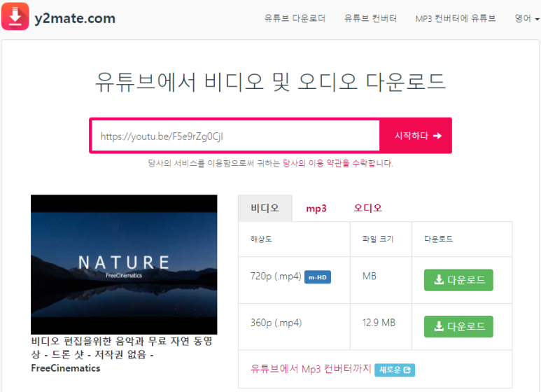Select the 비디오 tab
Image resolution: width=541 pixels, height=392 pixels.
(x=265, y=208)
